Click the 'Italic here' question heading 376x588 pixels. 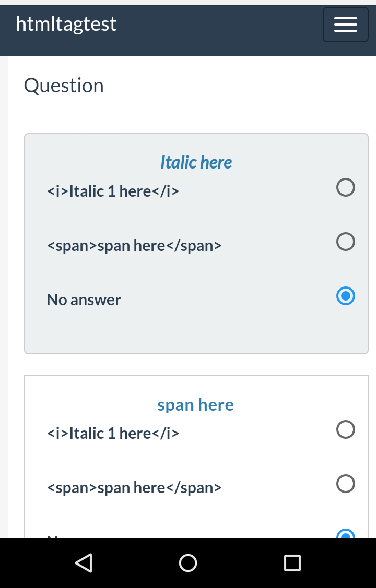click(196, 162)
